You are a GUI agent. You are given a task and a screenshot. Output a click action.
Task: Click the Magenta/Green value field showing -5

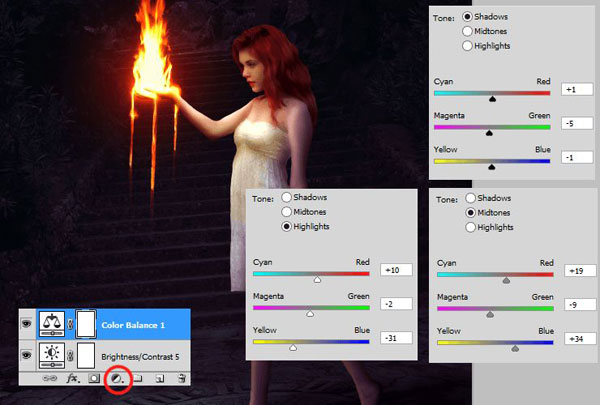coord(577,123)
